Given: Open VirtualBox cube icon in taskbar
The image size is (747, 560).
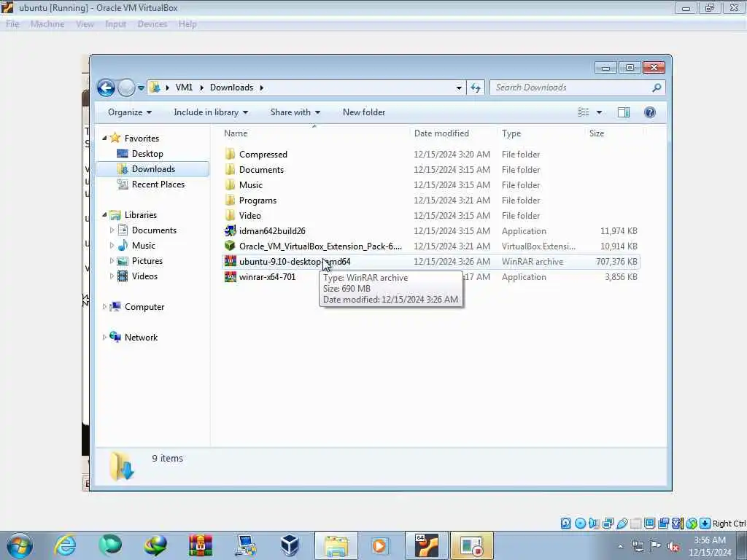Looking at the screenshot, I should [x=290, y=545].
